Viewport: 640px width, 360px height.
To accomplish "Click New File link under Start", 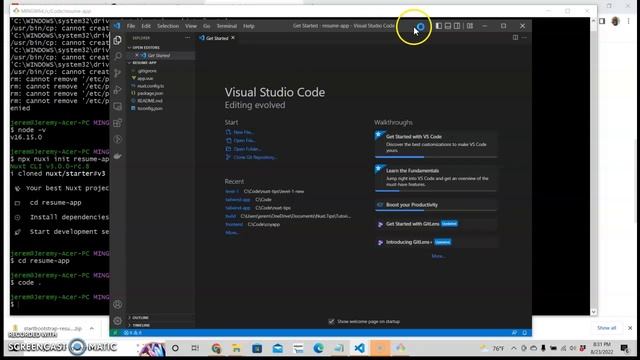I will pyautogui.click(x=240, y=132).
